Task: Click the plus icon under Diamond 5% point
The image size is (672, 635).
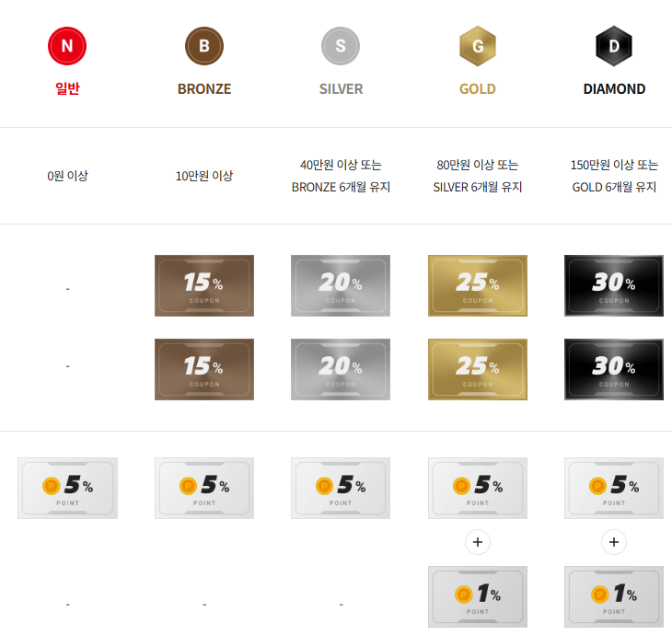Action: coord(614,542)
